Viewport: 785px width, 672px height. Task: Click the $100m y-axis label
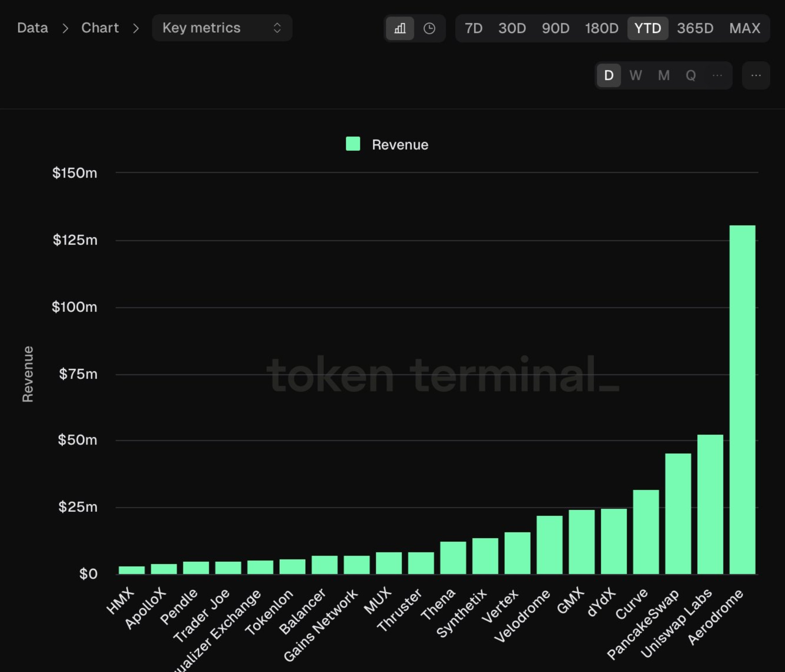(74, 307)
